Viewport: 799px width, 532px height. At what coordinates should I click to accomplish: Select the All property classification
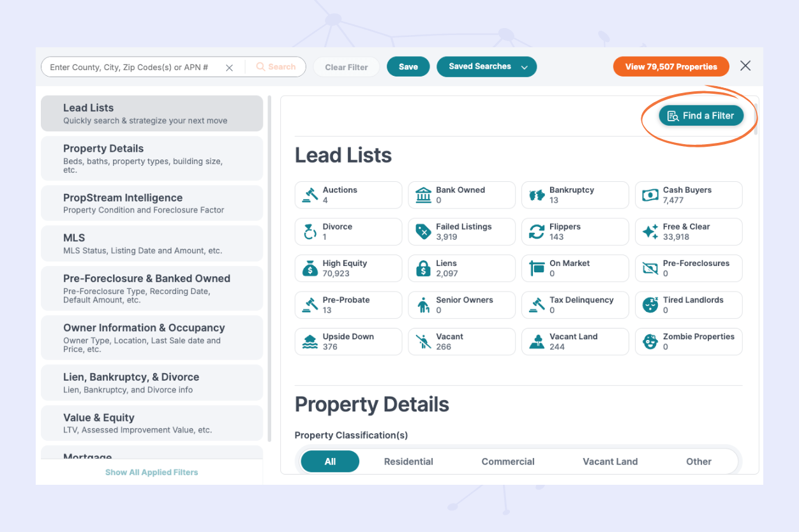pyautogui.click(x=330, y=461)
